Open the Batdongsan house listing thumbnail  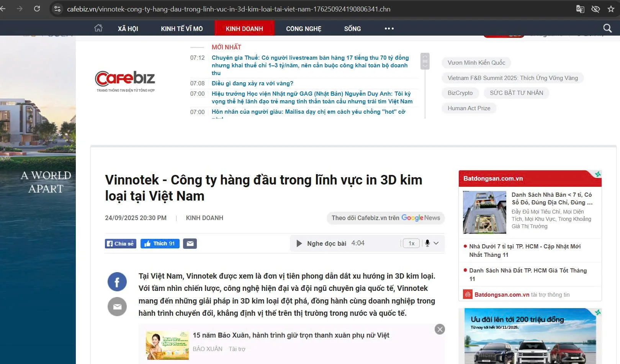click(484, 212)
